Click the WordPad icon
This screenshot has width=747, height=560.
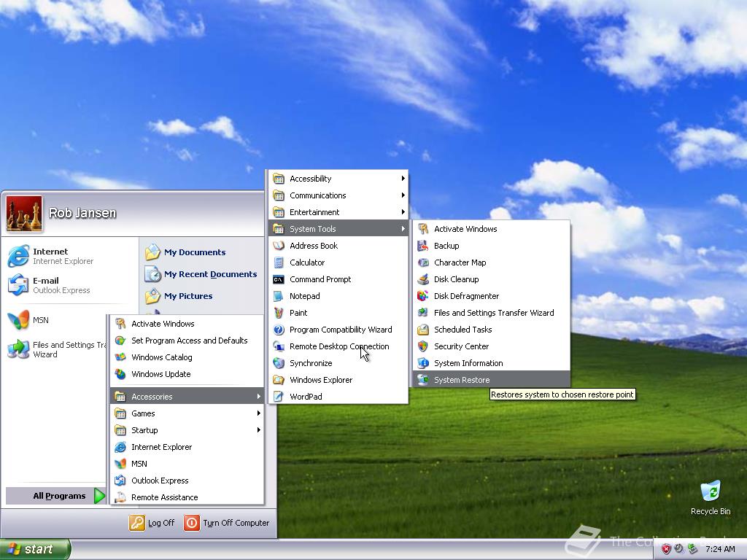(279, 396)
